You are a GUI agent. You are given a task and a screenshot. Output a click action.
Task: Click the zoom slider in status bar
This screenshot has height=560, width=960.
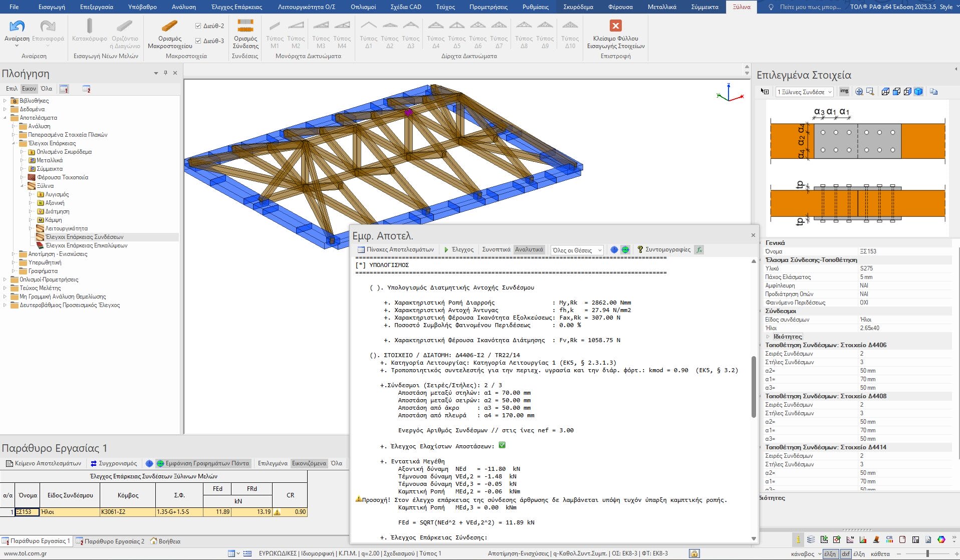coord(927,553)
